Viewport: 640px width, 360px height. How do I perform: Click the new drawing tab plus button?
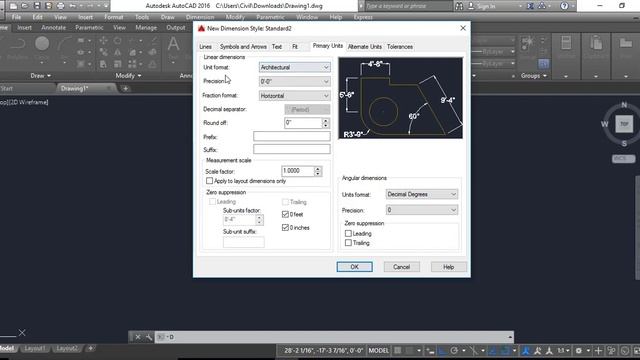(125, 88)
